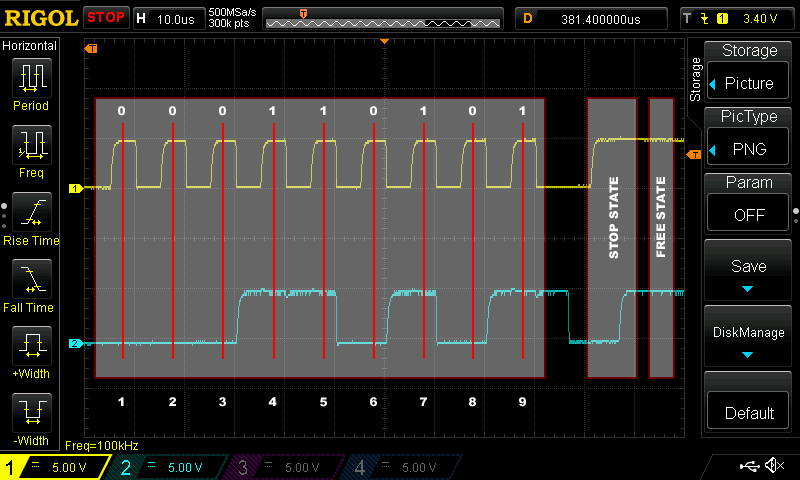Click the Horizontal measurement menu heading

pyautogui.click(x=30, y=46)
